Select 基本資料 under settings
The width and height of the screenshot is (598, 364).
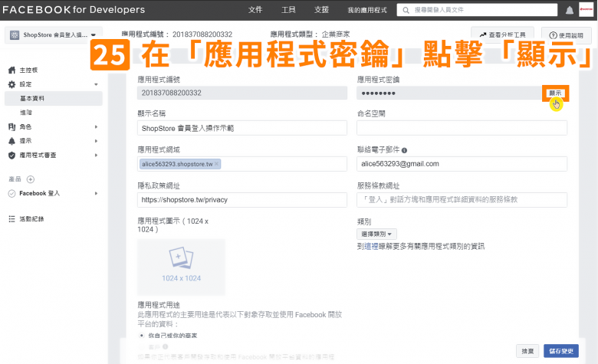click(54, 98)
